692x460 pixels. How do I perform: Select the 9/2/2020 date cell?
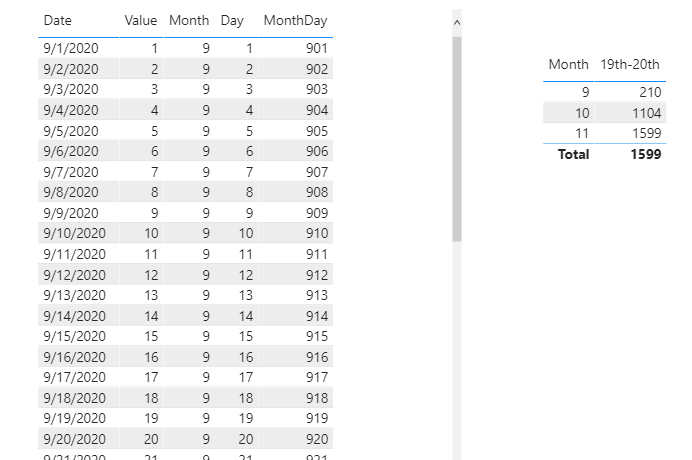[71, 69]
